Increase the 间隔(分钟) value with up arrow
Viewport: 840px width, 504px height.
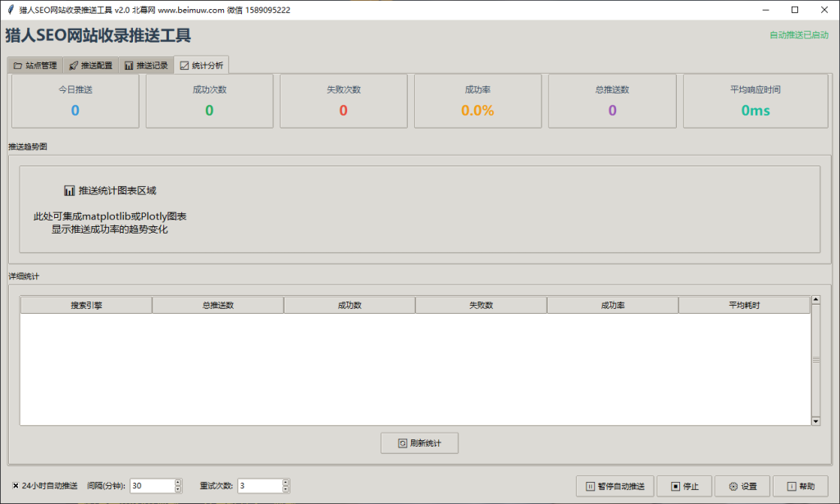click(178, 483)
